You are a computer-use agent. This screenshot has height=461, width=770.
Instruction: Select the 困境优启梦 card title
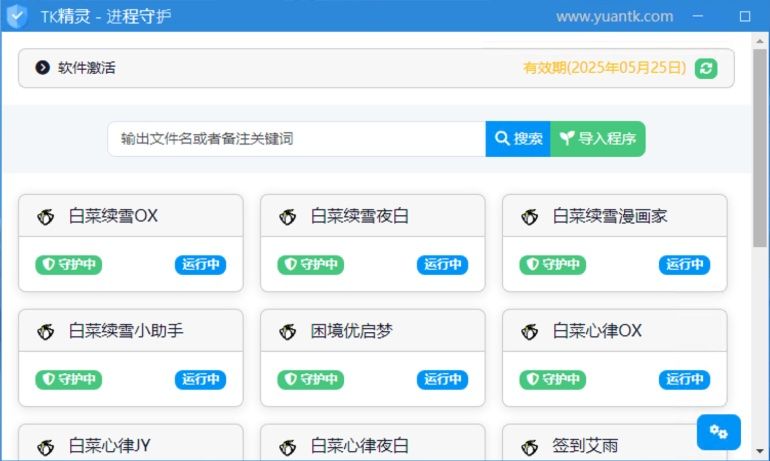[352, 331]
